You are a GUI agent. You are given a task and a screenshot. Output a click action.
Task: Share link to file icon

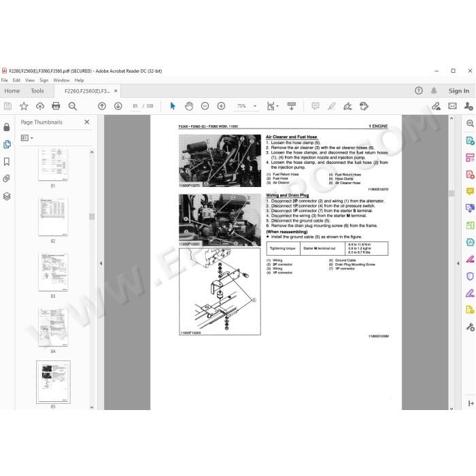437,106
